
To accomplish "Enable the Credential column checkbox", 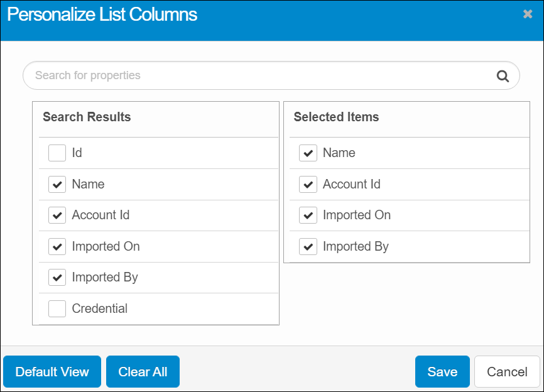I will tap(57, 308).
